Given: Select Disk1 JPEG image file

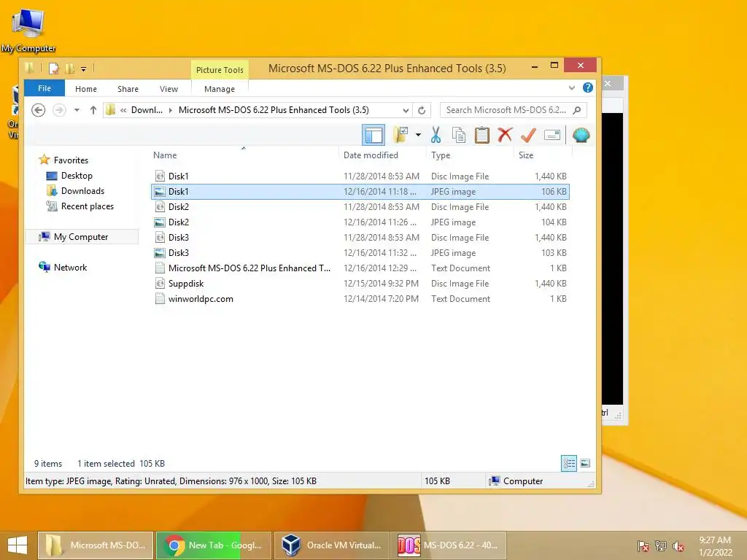Looking at the screenshot, I should coord(360,192).
